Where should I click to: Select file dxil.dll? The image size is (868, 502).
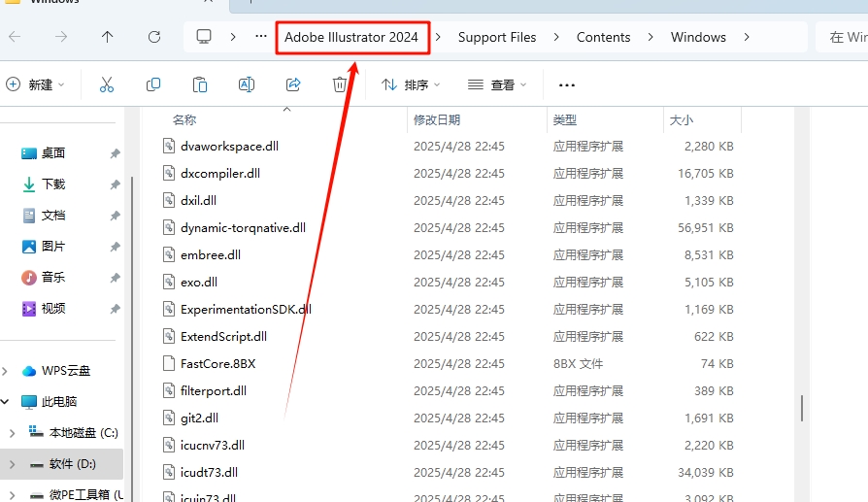point(198,200)
